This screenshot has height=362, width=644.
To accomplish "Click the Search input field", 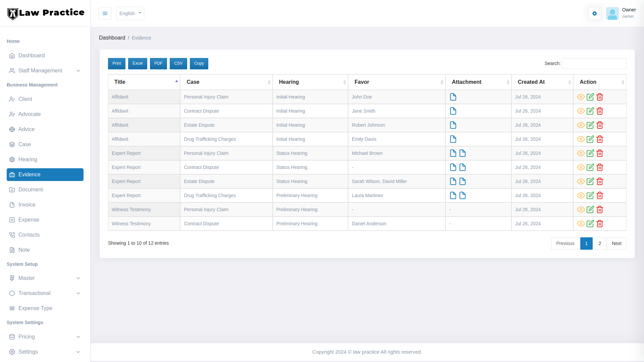I will point(594,63).
